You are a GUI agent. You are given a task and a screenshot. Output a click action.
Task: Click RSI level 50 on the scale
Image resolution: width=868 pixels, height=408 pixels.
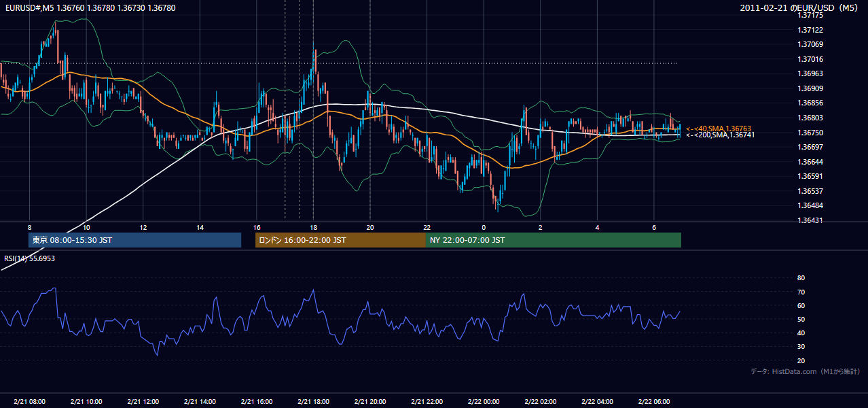click(801, 319)
